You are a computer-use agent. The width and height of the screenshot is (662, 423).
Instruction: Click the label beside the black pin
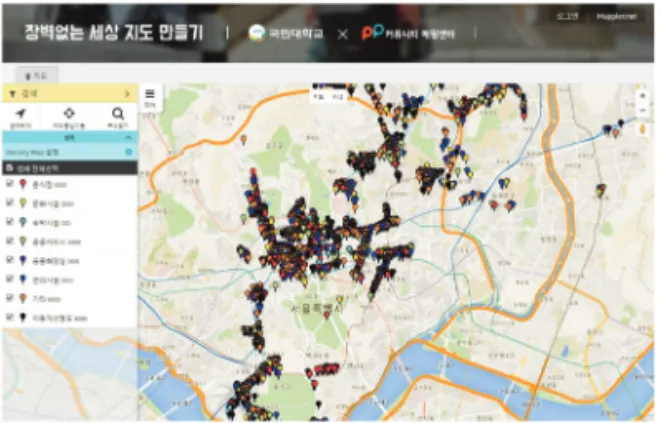[x=60, y=318]
